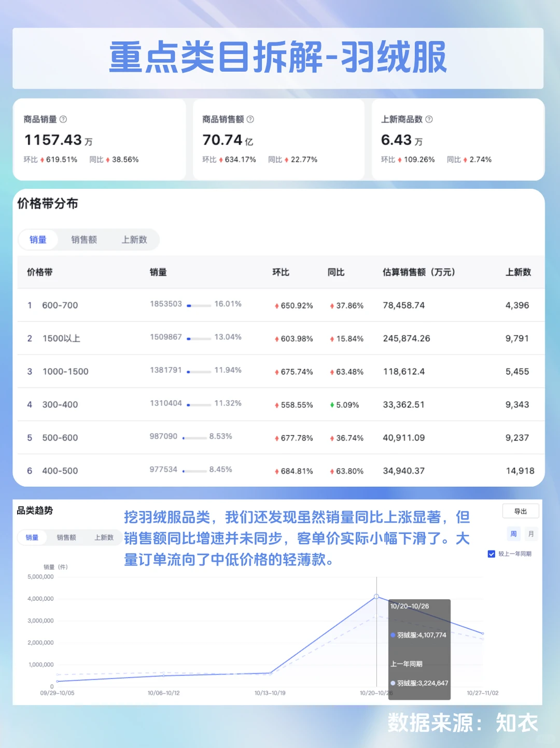Click the 上一年同期 羽绒服 legend dot

click(393, 683)
